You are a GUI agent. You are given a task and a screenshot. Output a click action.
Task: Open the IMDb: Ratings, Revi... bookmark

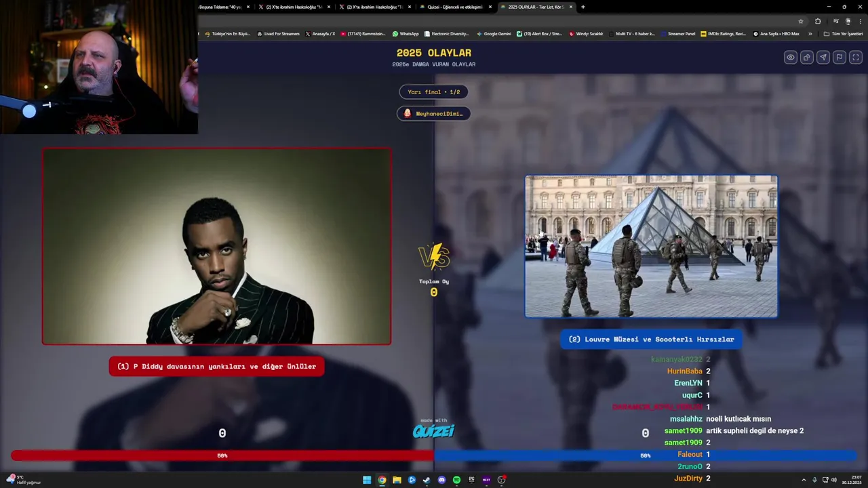tap(723, 33)
